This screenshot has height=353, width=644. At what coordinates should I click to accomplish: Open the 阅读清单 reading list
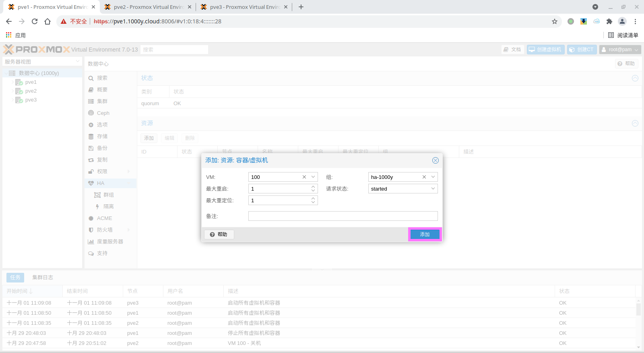pyautogui.click(x=623, y=35)
